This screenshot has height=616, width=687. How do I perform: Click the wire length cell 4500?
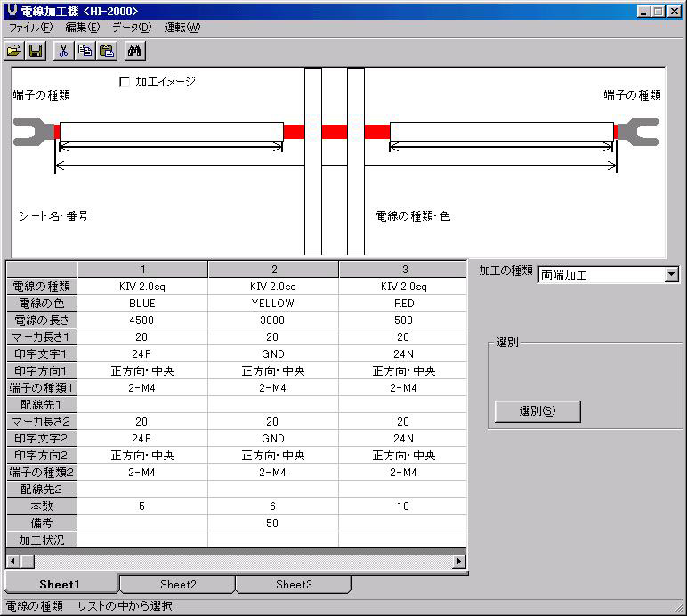coord(142,320)
